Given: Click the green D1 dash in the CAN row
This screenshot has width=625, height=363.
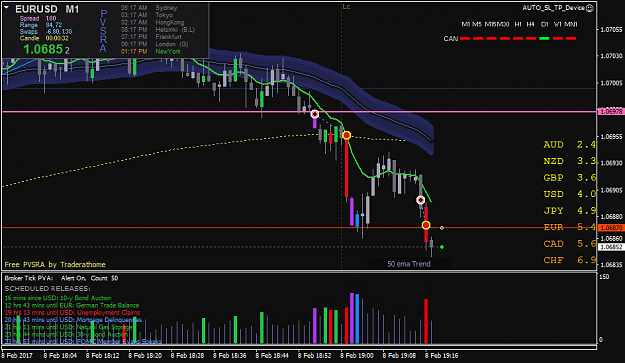Looking at the screenshot, I should 544,39.
